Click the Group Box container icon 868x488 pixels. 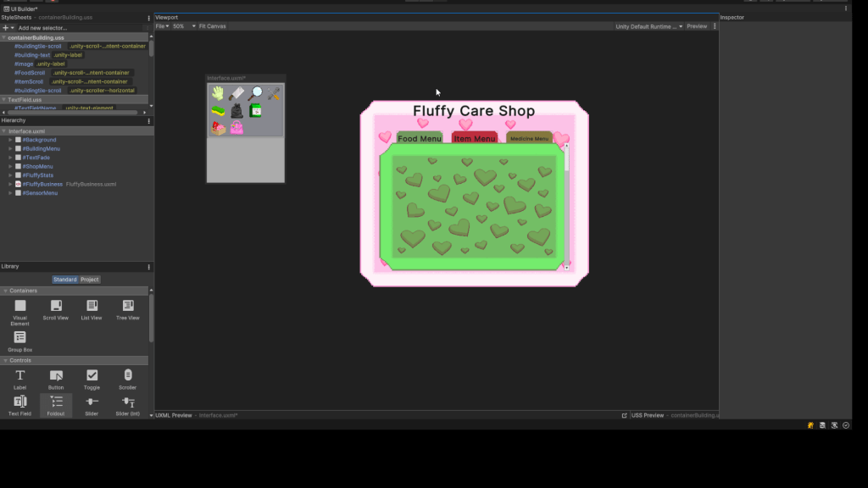[19, 337]
